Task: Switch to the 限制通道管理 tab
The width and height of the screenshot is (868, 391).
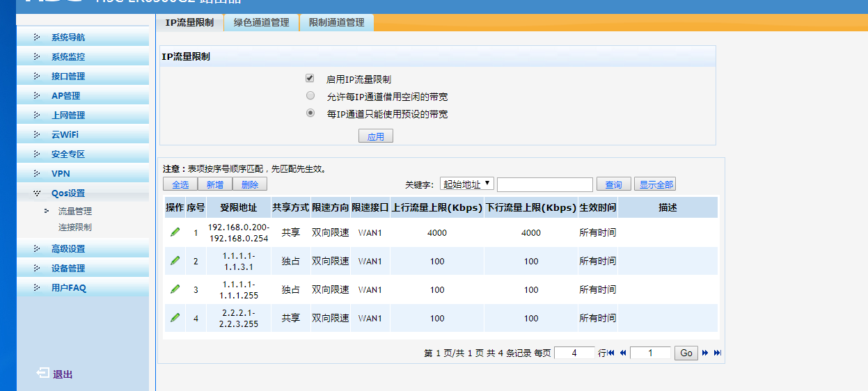Action: click(x=336, y=22)
